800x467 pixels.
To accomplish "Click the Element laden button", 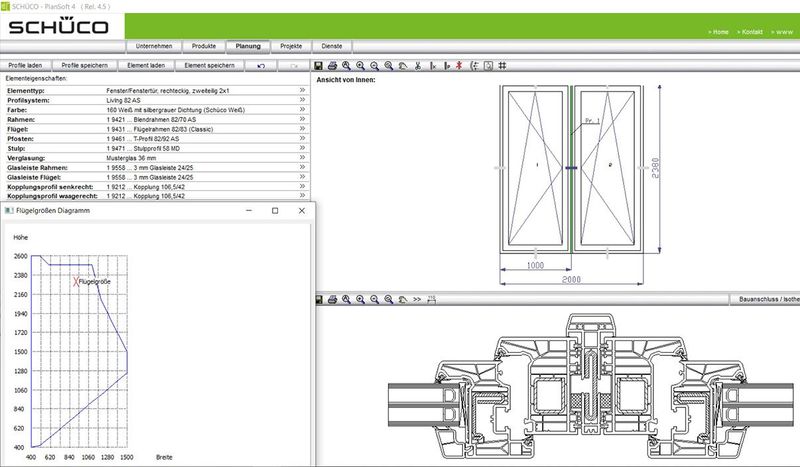I will [146, 65].
